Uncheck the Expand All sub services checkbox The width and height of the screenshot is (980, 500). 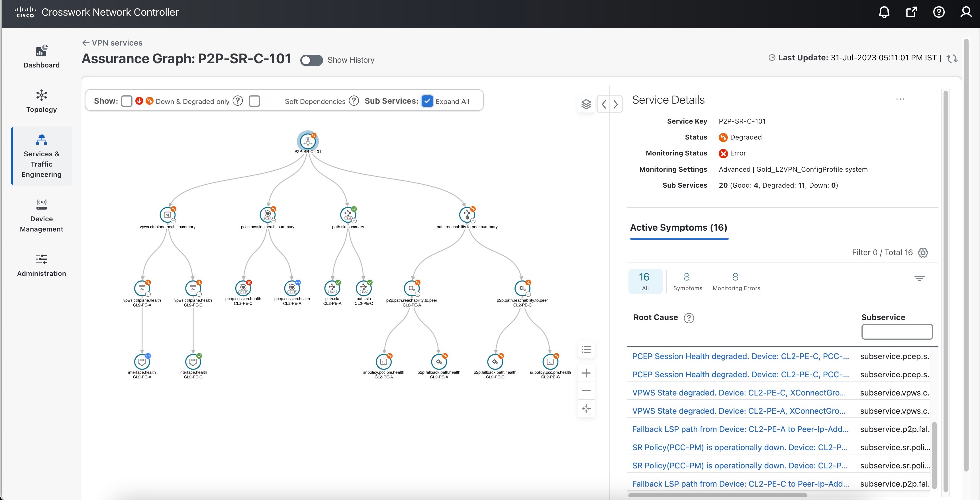(x=427, y=101)
